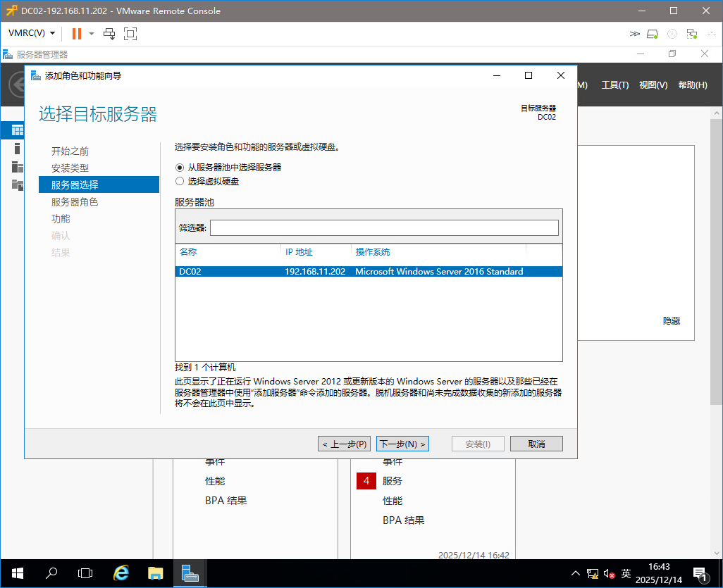Go to 功能 wizard step
The width and height of the screenshot is (723, 588).
coord(61,218)
